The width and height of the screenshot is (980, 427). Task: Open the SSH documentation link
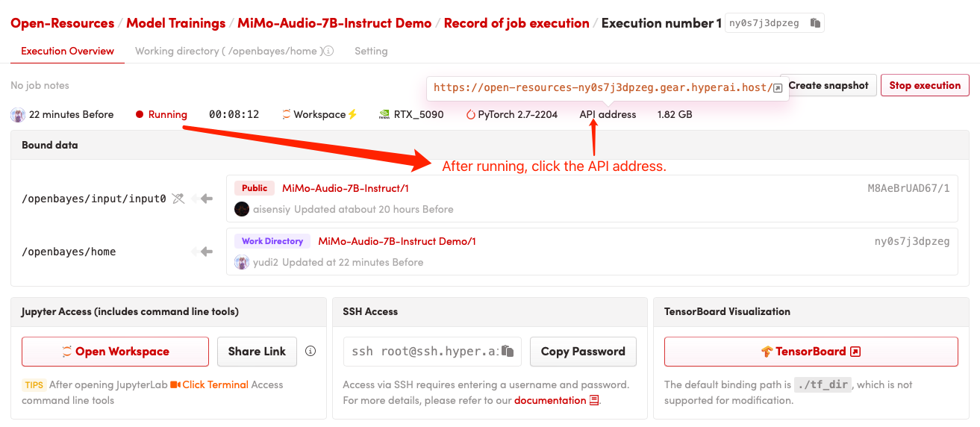[550, 400]
